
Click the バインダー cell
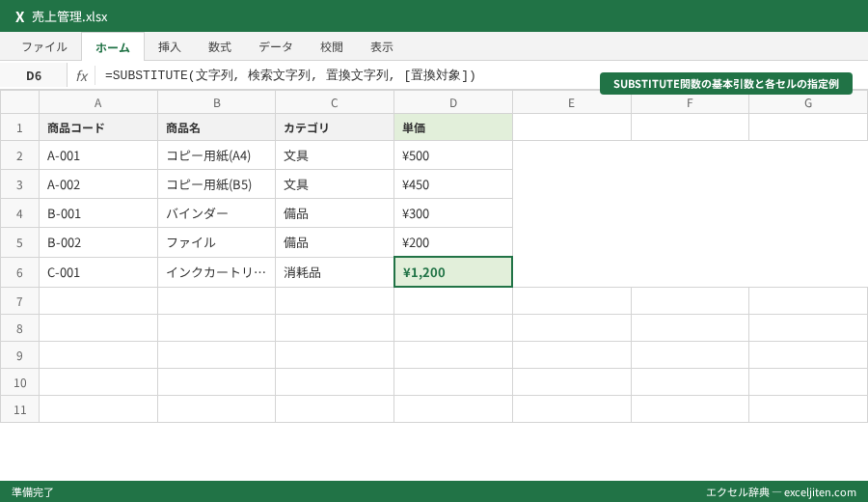[x=216, y=213]
